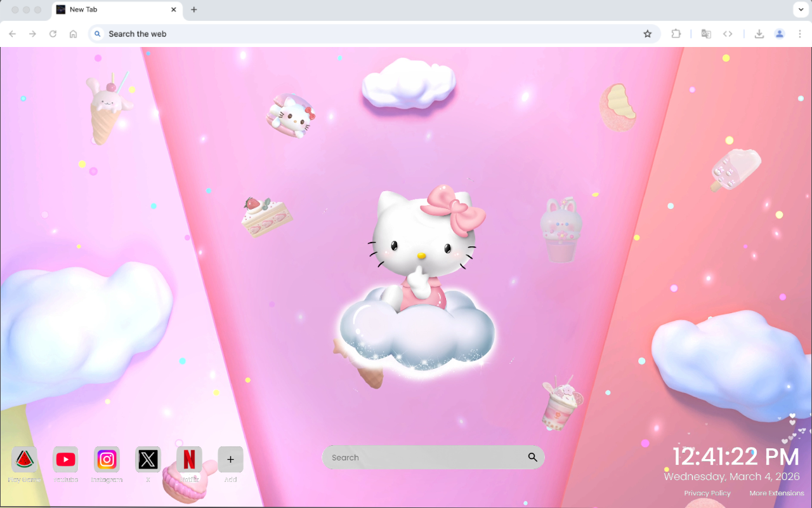Click the magnifier icon in page search
The width and height of the screenshot is (812, 508).
tap(532, 457)
